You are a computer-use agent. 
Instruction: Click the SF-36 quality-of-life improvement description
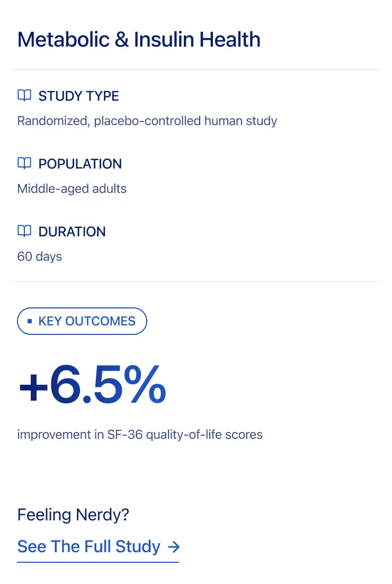[140, 435]
